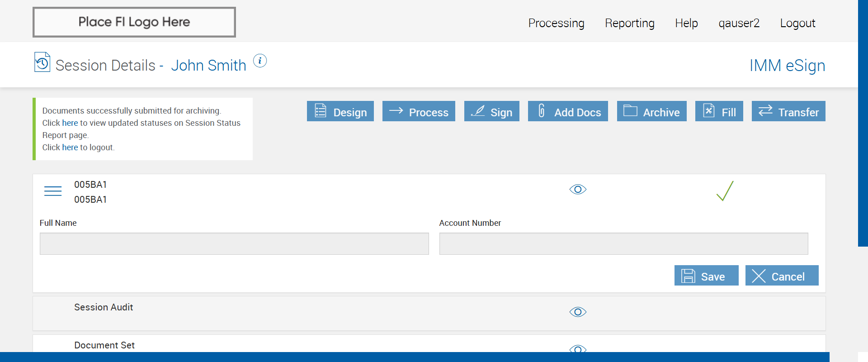This screenshot has height=362, width=868.
Task: Click the Sign button
Action: (x=492, y=111)
